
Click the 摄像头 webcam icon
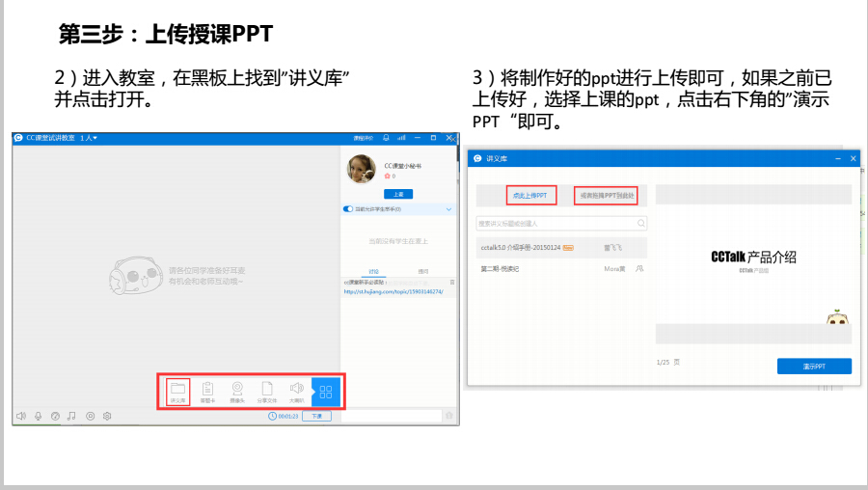237,391
